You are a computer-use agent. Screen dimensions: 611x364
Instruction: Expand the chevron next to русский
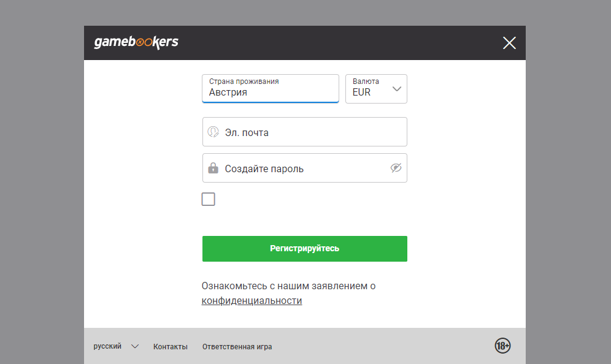(135, 346)
